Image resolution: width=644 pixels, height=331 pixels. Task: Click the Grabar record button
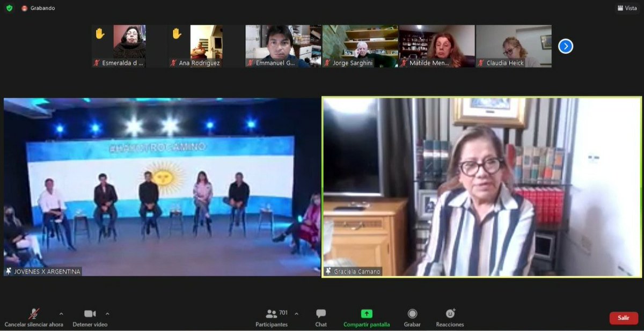coord(412,318)
